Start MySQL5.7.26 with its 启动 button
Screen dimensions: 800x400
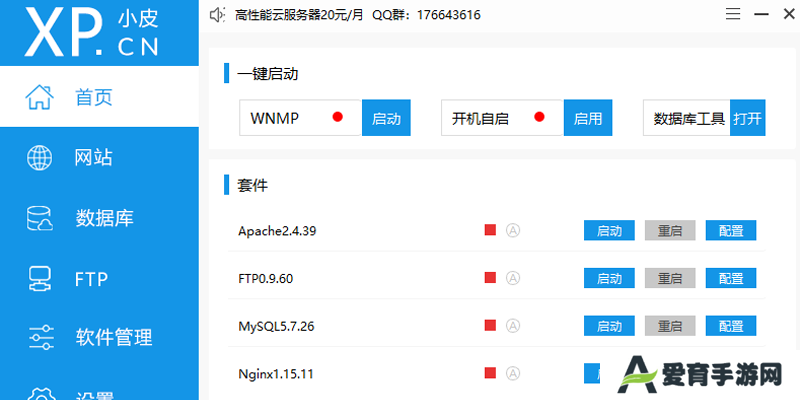(x=609, y=326)
